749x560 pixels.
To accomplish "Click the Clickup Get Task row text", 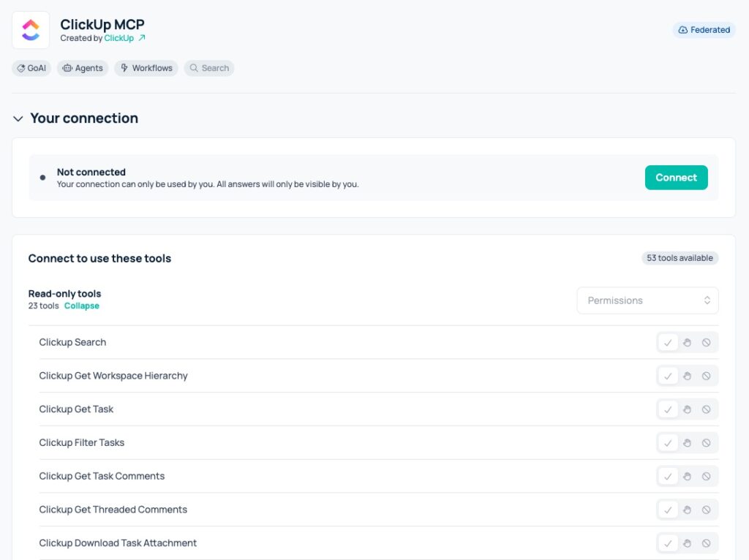I will (x=76, y=409).
